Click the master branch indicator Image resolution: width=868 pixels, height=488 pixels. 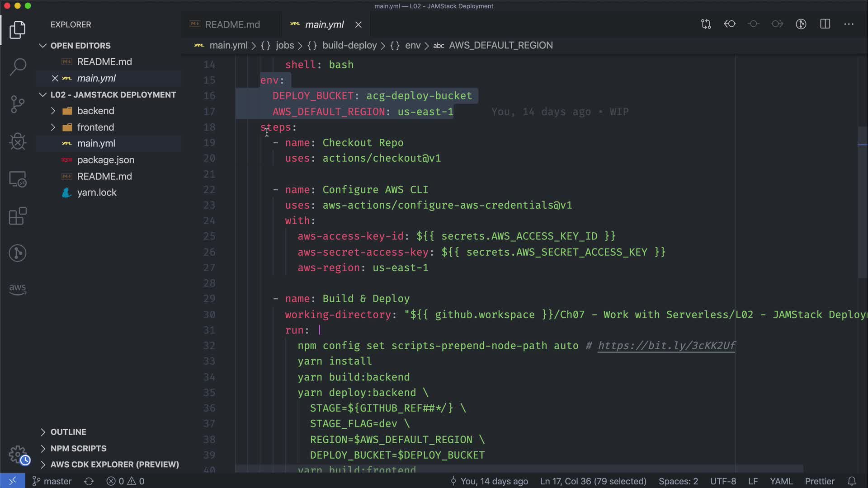pos(52,481)
